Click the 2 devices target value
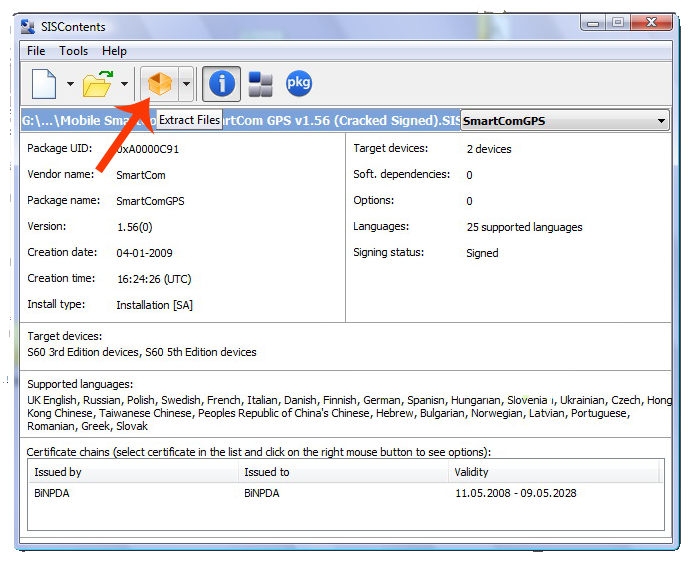This screenshot has width=696, height=564. [x=489, y=149]
